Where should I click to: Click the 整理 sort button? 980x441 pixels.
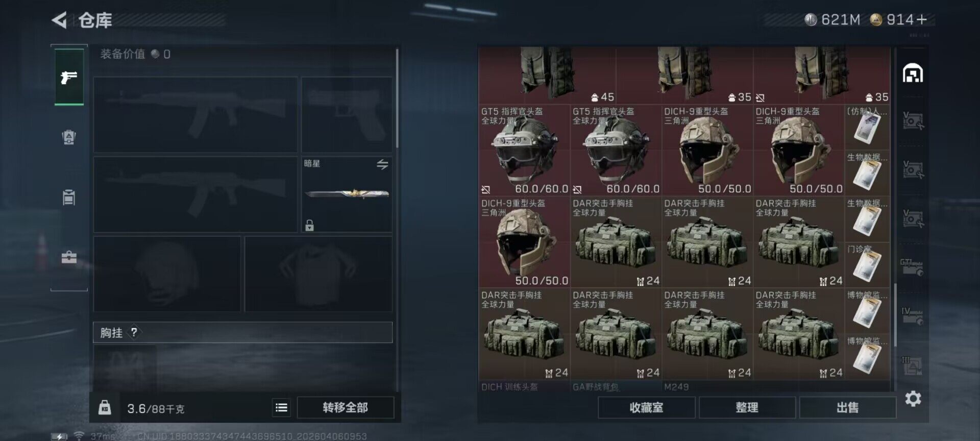[747, 407]
